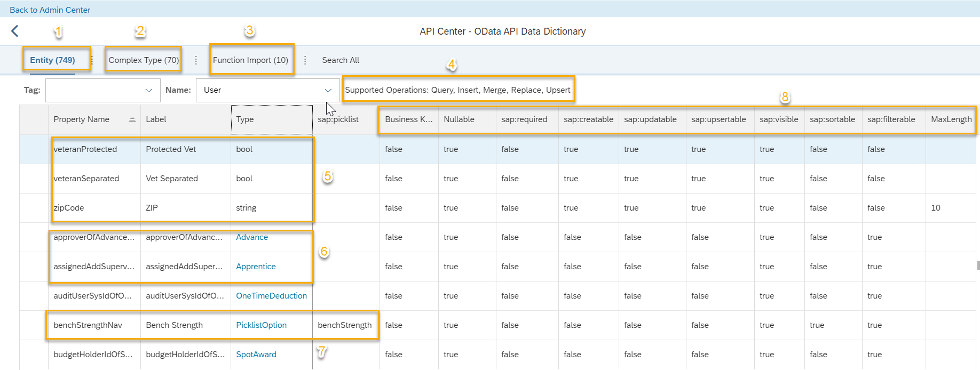Viewport: 980px width, 370px height.
Task: Click the MaxLength column header
Action: (x=951, y=119)
